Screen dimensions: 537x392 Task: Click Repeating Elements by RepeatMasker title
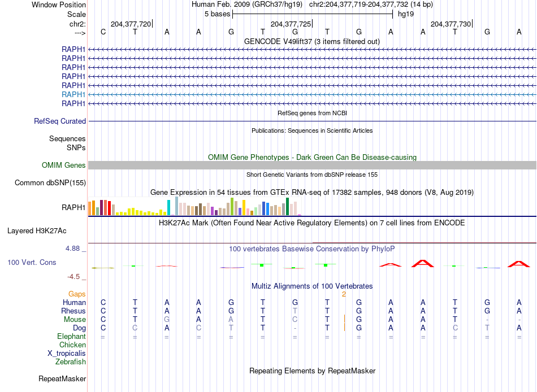tap(313, 371)
